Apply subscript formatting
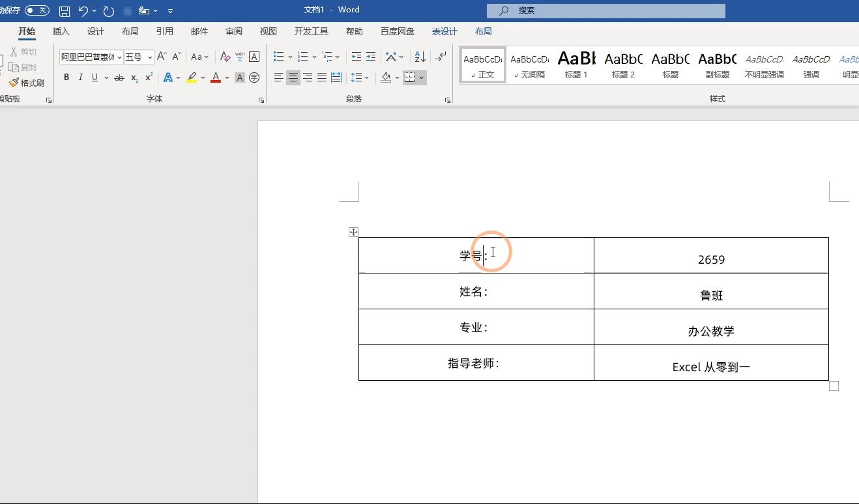Image resolution: width=859 pixels, height=504 pixels. point(133,77)
